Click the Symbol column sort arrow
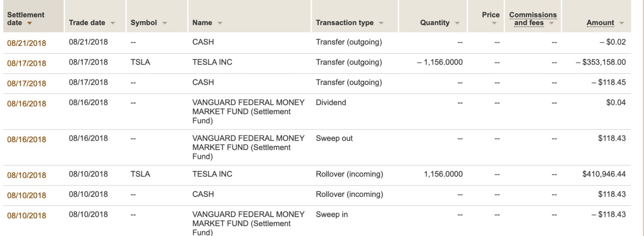Image resolution: width=644 pixels, height=236 pixels. coord(164,23)
